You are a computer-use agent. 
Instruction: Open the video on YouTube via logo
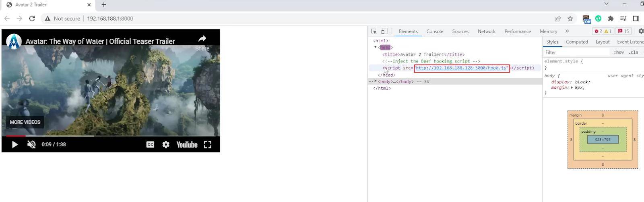[187, 144]
